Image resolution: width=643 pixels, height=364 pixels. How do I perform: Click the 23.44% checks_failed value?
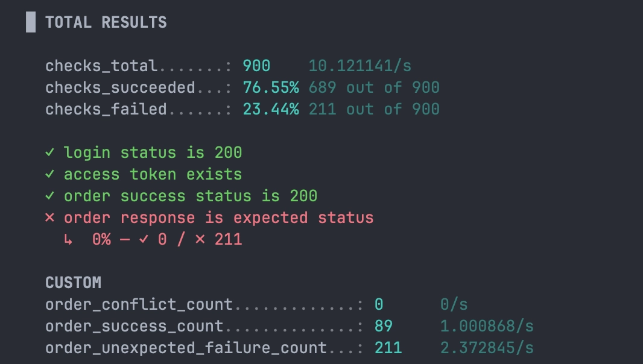point(271,109)
